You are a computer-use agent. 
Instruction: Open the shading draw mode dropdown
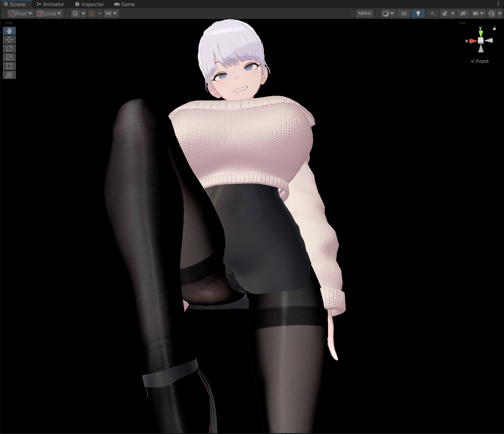389,13
